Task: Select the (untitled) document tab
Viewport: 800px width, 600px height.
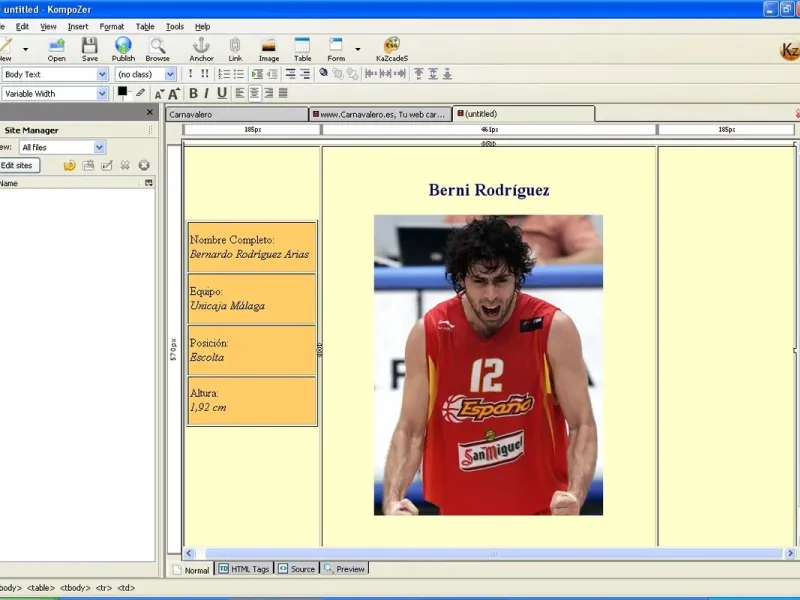Action: pos(523,114)
